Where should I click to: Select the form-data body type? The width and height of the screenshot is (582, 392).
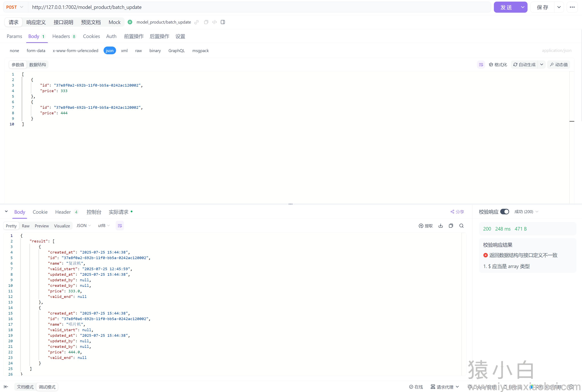pos(36,51)
